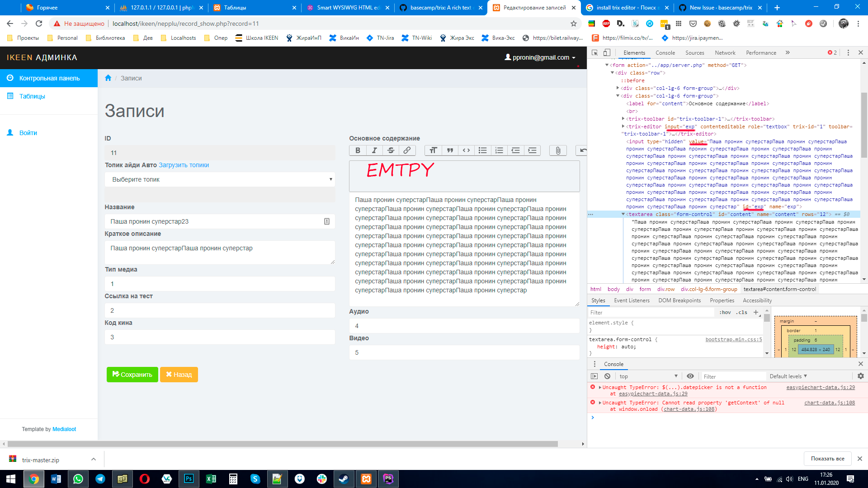
Task: Attach a file via the paperclip icon
Action: [557, 150]
